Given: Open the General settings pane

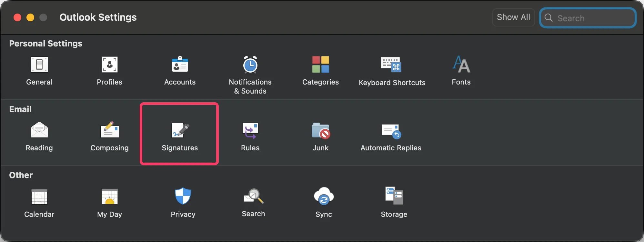Looking at the screenshot, I should click(x=39, y=71).
